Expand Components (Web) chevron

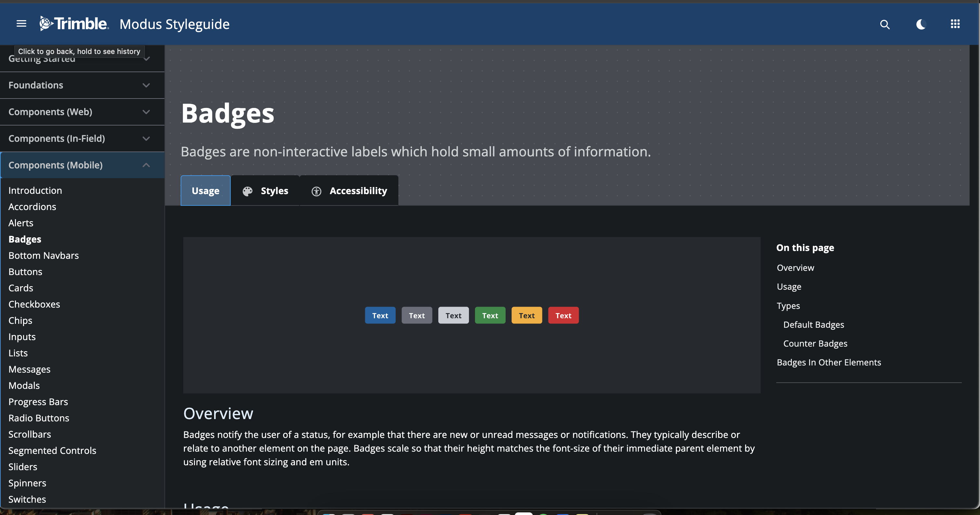click(x=146, y=112)
